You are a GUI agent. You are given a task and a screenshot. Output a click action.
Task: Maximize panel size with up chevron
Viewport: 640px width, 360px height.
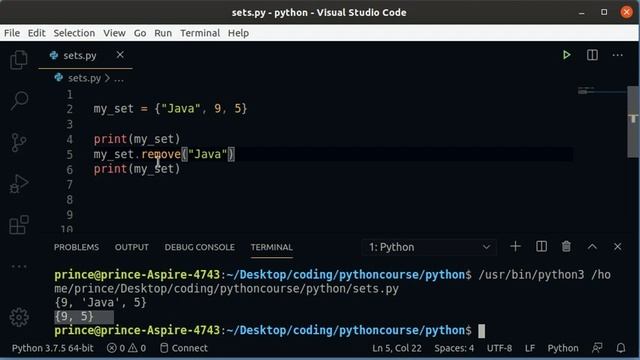(x=592, y=247)
